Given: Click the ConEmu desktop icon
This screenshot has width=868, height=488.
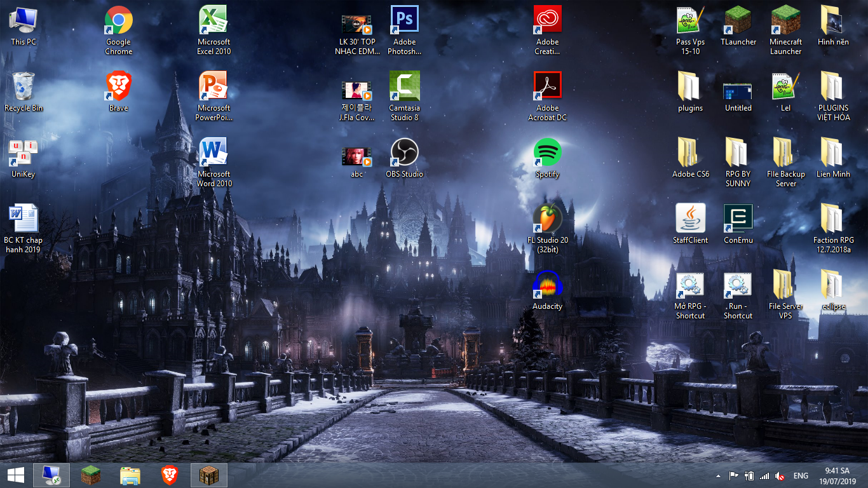Looking at the screenshot, I should pos(738,219).
